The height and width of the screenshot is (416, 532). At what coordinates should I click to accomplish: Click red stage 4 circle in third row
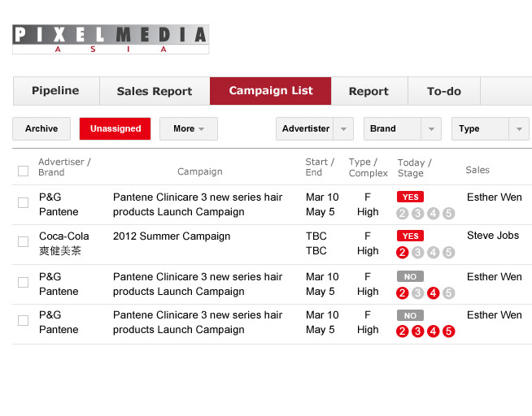pyautogui.click(x=433, y=293)
